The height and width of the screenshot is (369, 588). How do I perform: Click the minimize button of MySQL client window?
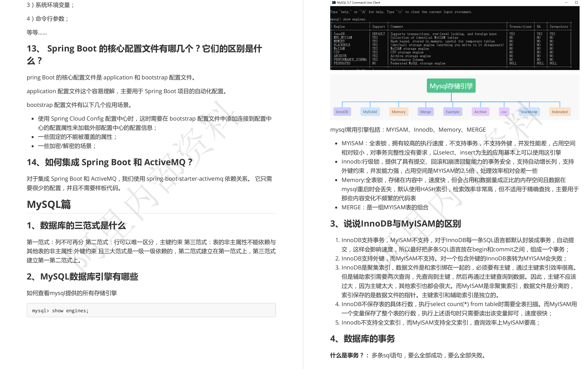[x=566, y=2]
